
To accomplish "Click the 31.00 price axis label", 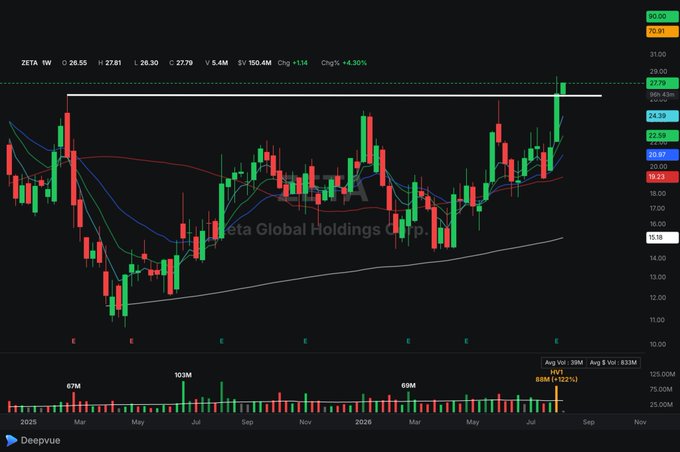I will point(657,54).
